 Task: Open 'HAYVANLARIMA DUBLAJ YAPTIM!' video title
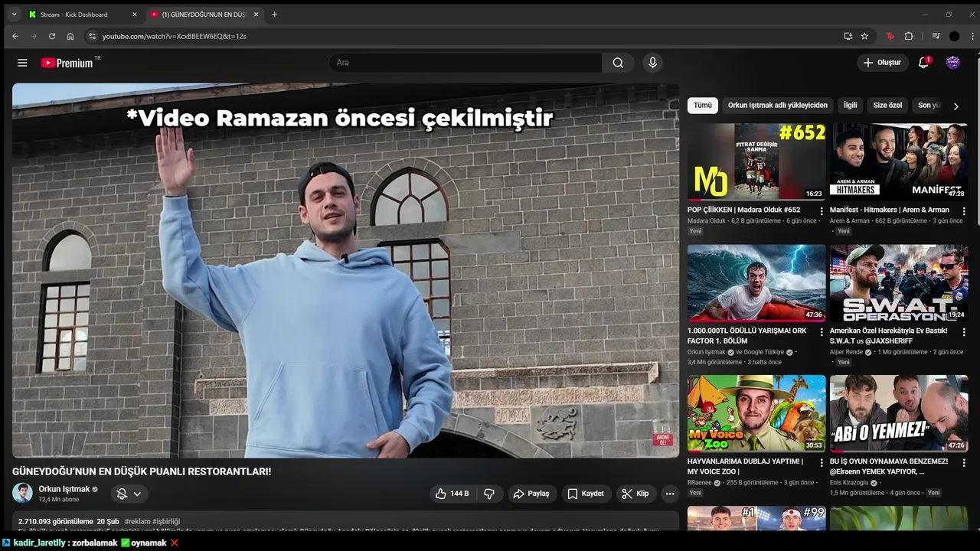[745, 467]
